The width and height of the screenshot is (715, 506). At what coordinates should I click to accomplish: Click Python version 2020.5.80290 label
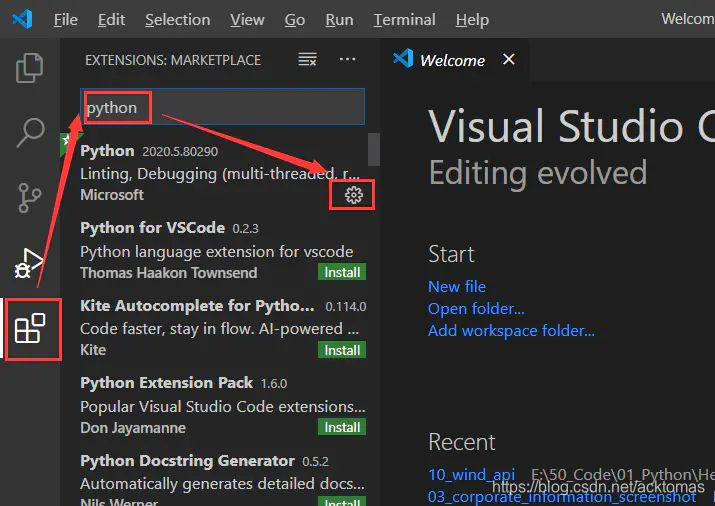pos(180,151)
